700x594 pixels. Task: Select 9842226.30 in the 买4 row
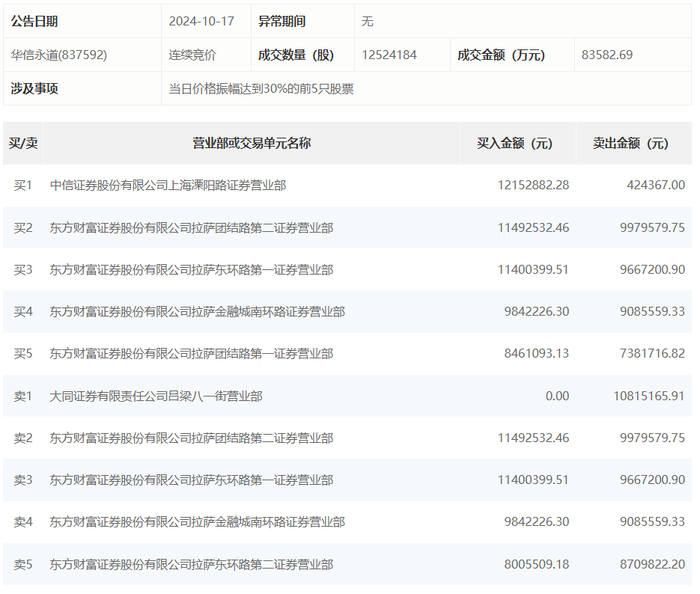537,312
